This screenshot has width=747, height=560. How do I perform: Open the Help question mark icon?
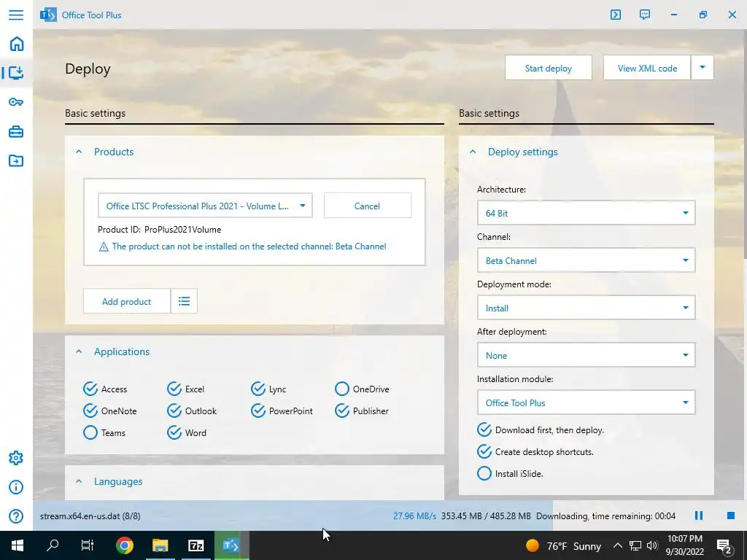[16, 516]
